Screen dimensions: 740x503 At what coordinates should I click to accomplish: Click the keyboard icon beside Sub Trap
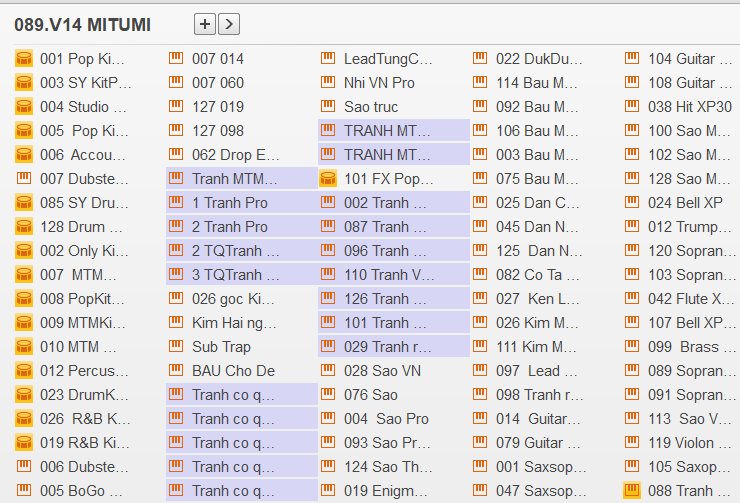click(176, 347)
